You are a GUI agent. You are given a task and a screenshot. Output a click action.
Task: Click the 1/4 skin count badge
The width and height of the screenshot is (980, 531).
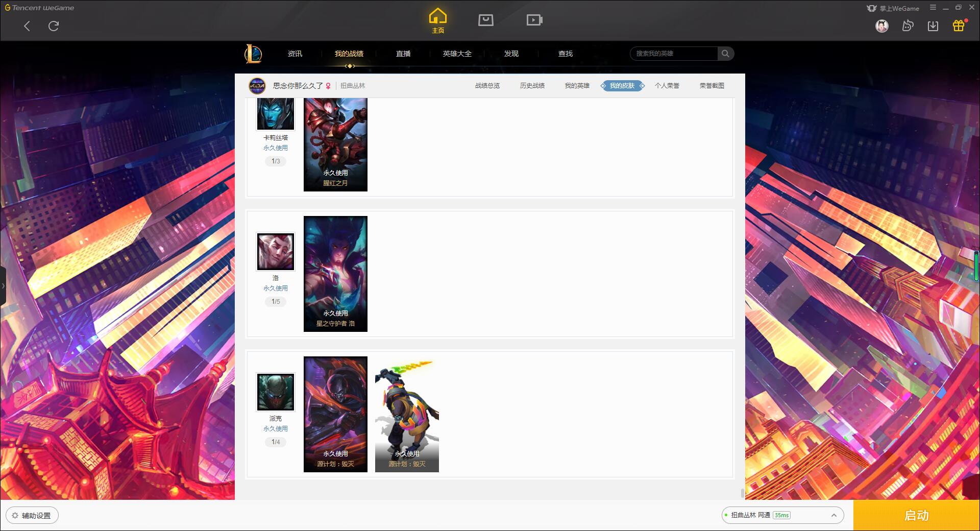276,442
